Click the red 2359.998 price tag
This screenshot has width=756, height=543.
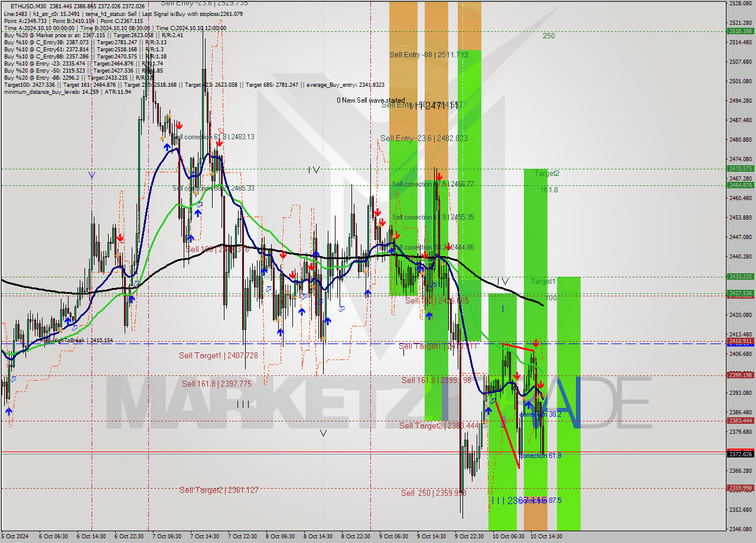pyautogui.click(x=740, y=488)
